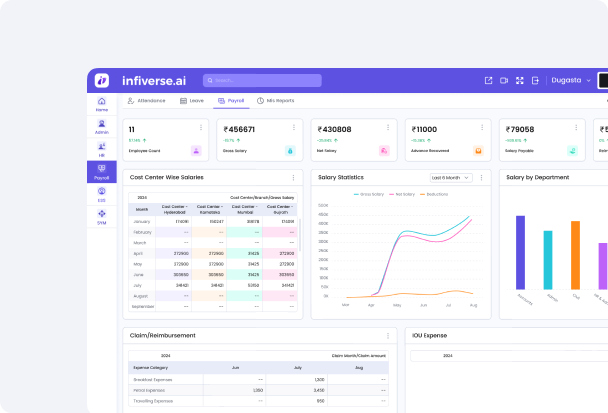This screenshot has width=608, height=413.
Task: Click Cost Center - Mumbai column header
Action: point(245,209)
